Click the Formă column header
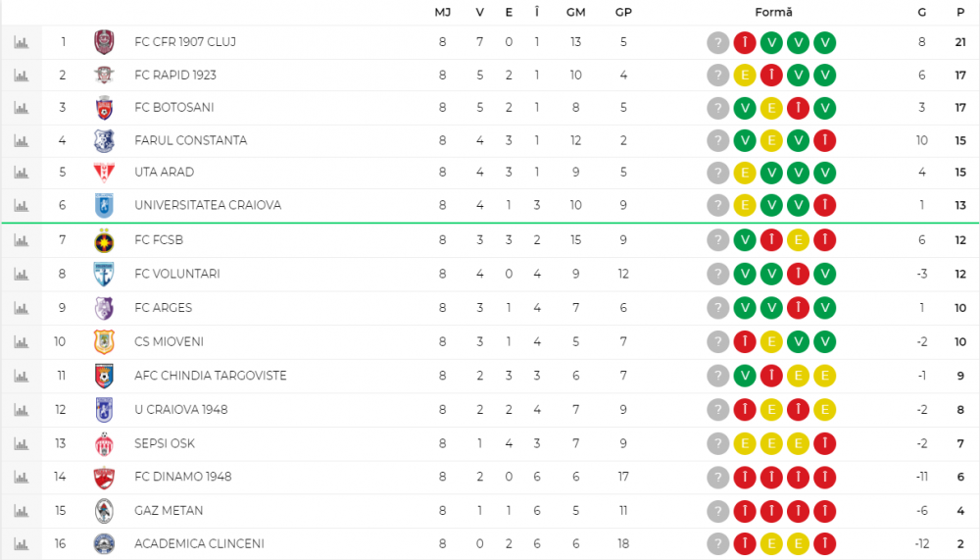Viewport: 980px width, 560px height. click(x=773, y=13)
